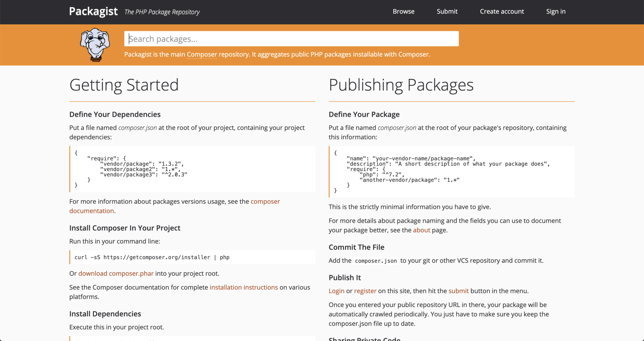Click the Packagist elephant logo

coord(94,44)
